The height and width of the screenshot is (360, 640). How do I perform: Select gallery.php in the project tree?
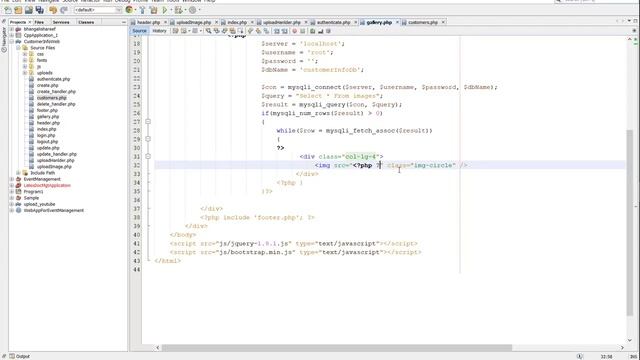pos(48,116)
